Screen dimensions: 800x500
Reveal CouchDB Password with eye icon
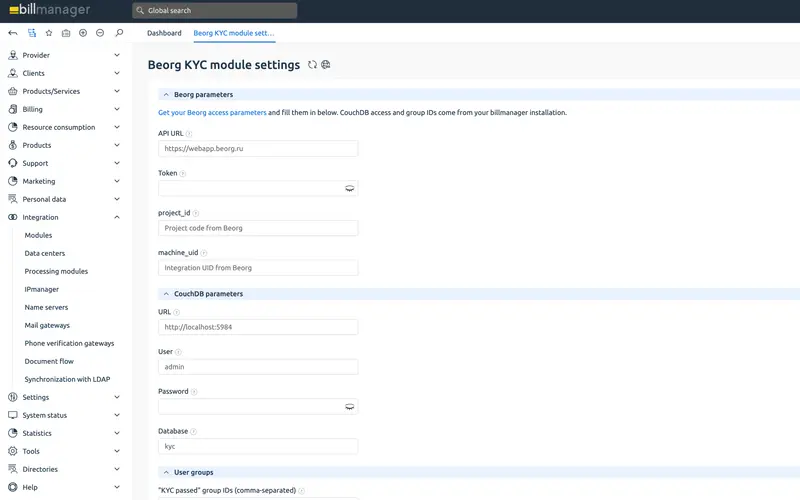(x=349, y=407)
